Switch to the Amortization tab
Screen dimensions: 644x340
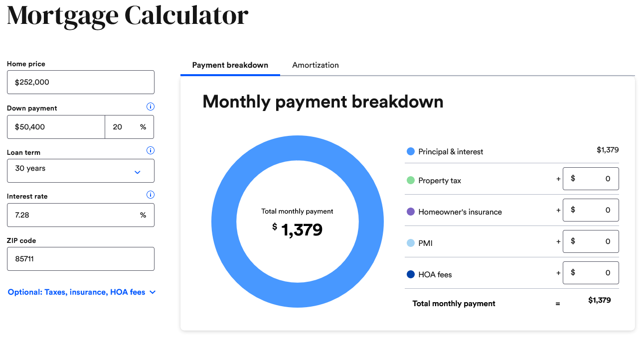click(x=316, y=65)
